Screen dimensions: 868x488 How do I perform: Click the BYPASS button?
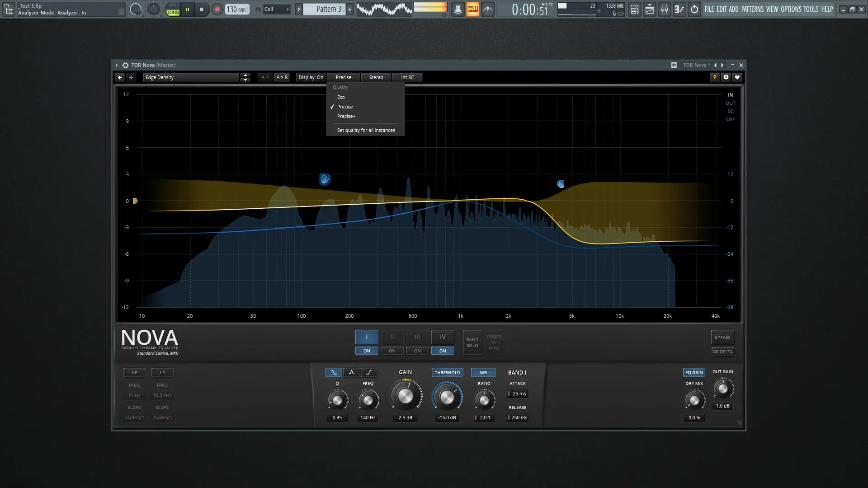point(722,337)
